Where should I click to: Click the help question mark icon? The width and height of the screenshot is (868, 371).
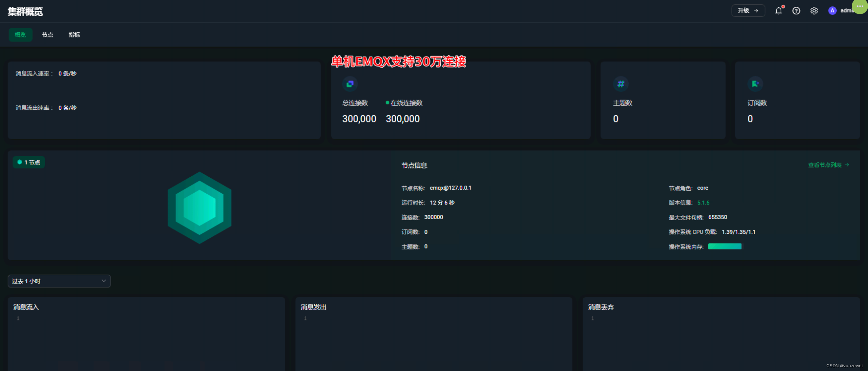point(796,11)
